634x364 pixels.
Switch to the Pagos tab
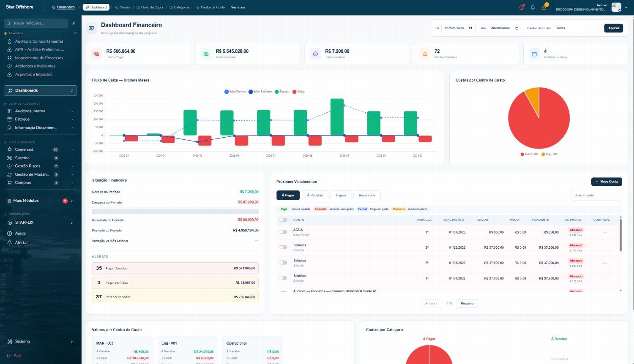coord(341,195)
